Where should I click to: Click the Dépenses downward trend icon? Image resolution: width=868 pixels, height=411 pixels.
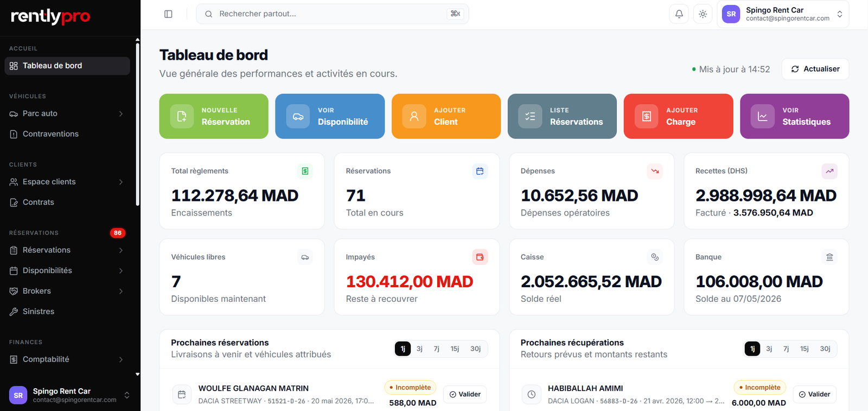coord(655,171)
